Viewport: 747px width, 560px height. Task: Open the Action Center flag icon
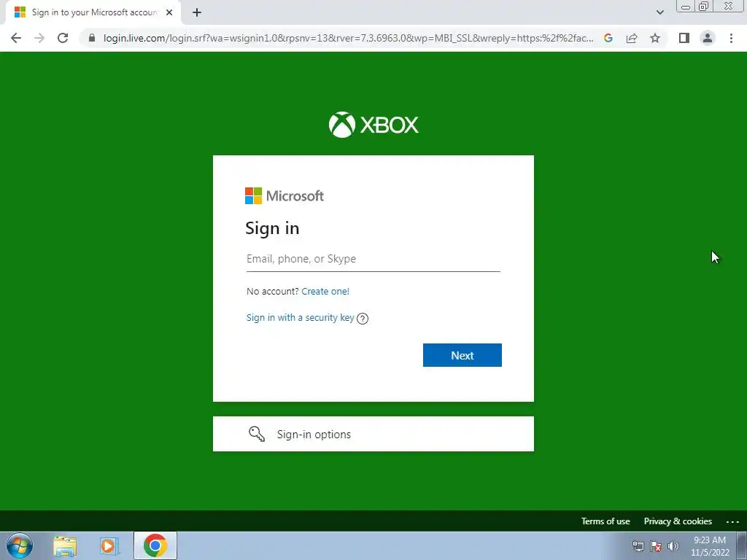pyautogui.click(x=656, y=546)
